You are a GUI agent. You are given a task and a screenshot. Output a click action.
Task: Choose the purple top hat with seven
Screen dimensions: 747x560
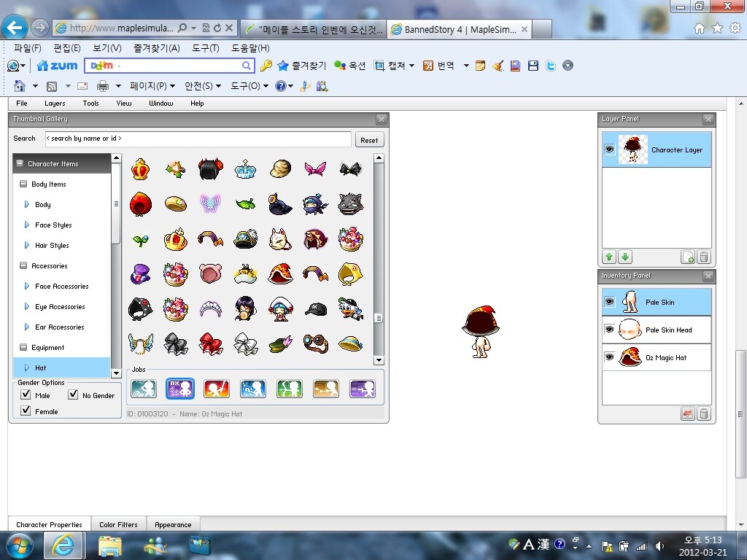click(140, 274)
